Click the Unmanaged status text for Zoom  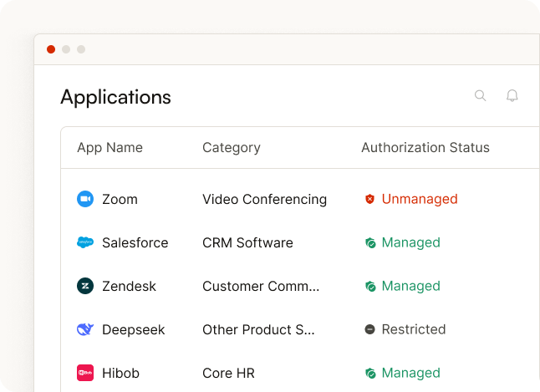420,199
